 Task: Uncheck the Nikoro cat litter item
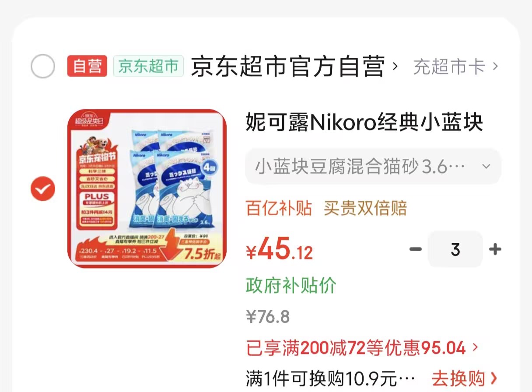pos(43,189)
